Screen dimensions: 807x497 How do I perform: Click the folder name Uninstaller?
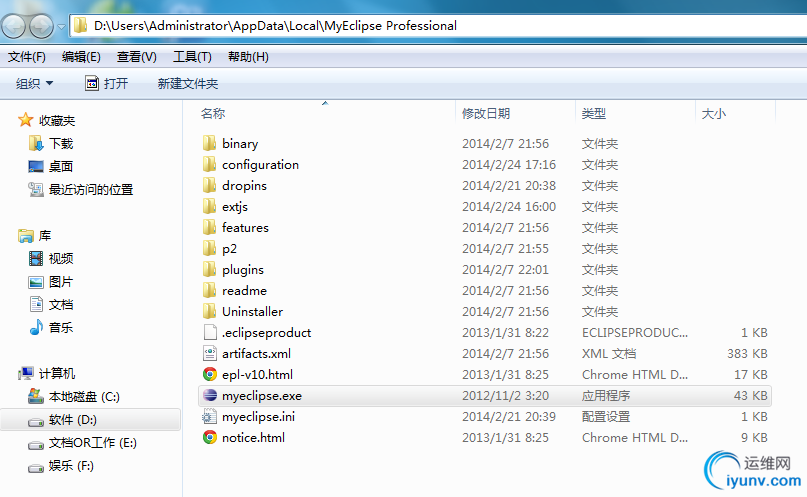[x=252, y=311]
